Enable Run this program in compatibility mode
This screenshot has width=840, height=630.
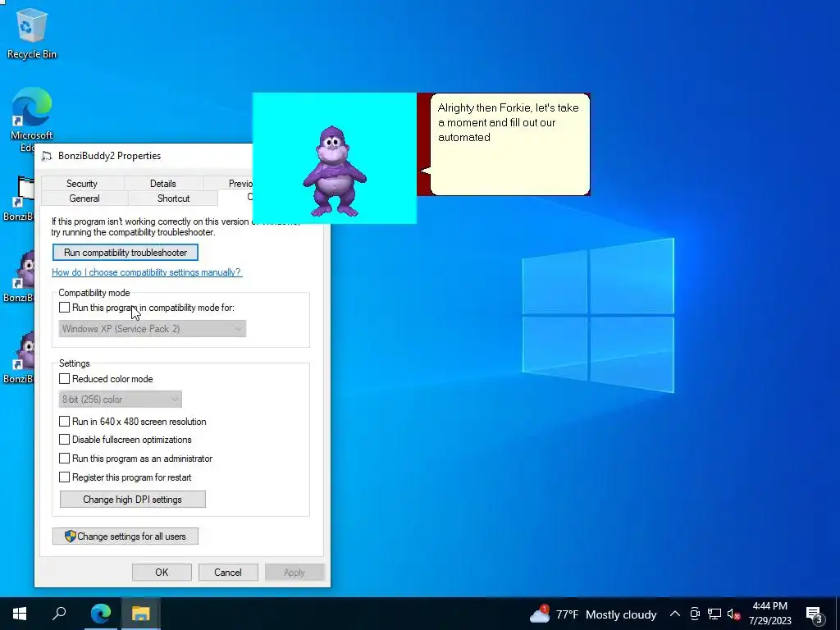pyautogui.click(x=64, y=308)
